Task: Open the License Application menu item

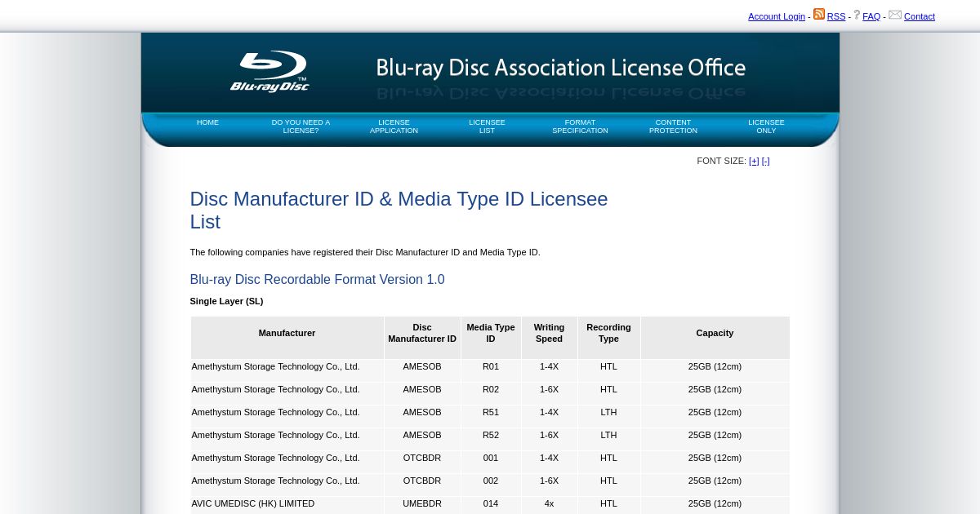Action: (x=394, y=126)
